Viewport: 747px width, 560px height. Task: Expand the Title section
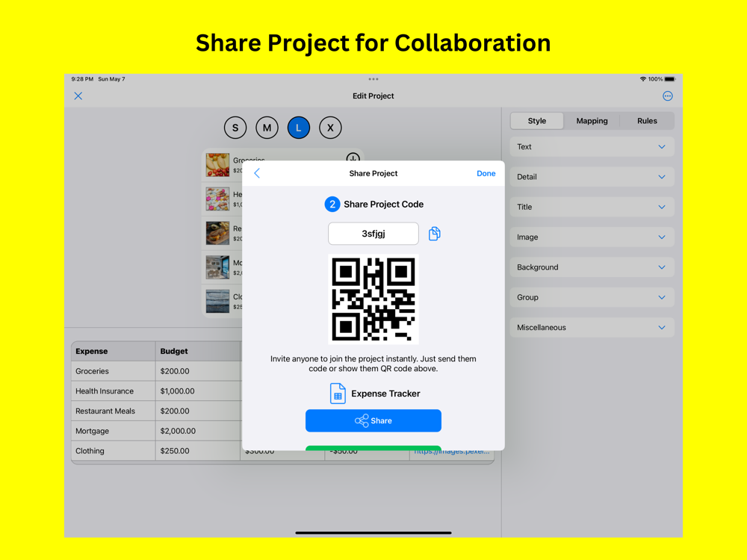click(592, 207)
